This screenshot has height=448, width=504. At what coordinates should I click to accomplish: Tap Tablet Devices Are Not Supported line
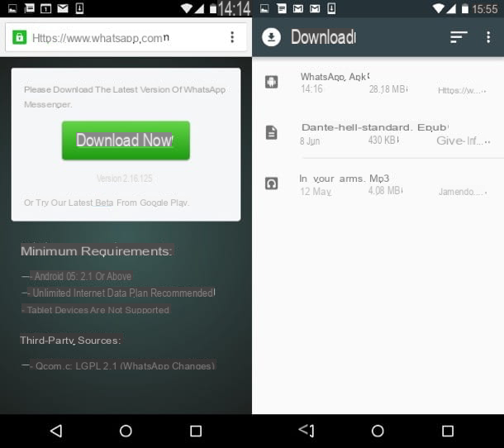tap(96, 310)
